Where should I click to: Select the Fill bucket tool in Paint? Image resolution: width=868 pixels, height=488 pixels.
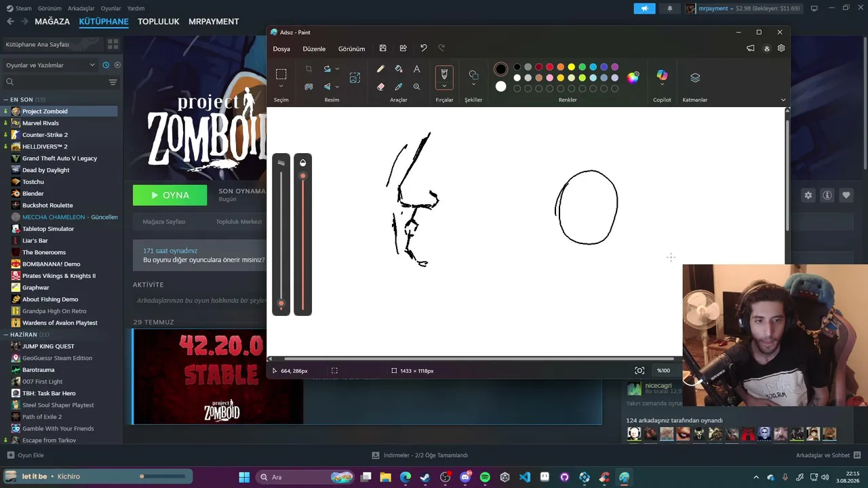[399, 69]
